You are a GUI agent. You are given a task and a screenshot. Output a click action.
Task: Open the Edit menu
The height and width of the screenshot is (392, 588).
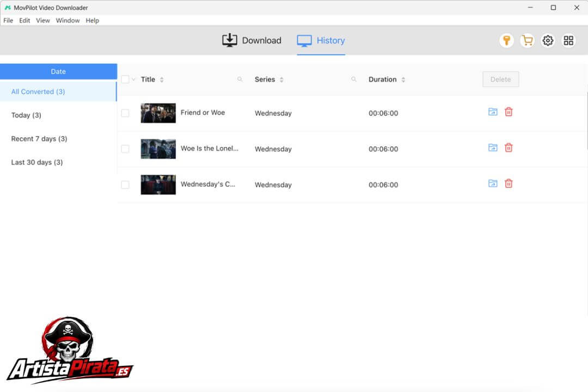pos(24,20)
